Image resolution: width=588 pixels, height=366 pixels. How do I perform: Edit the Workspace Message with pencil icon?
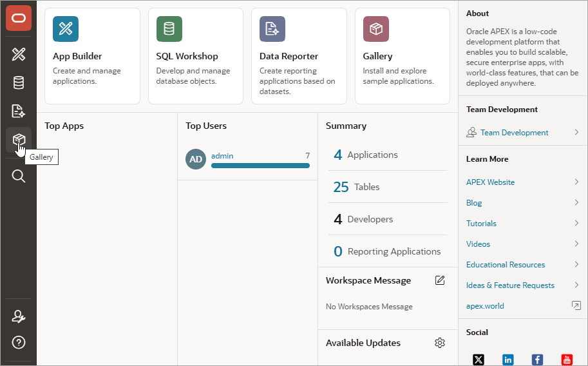440,280
